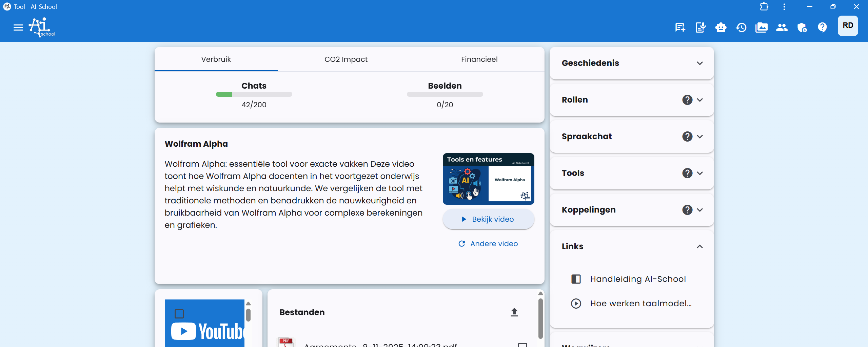Open the image gallery icon

(x=761, y=28)
